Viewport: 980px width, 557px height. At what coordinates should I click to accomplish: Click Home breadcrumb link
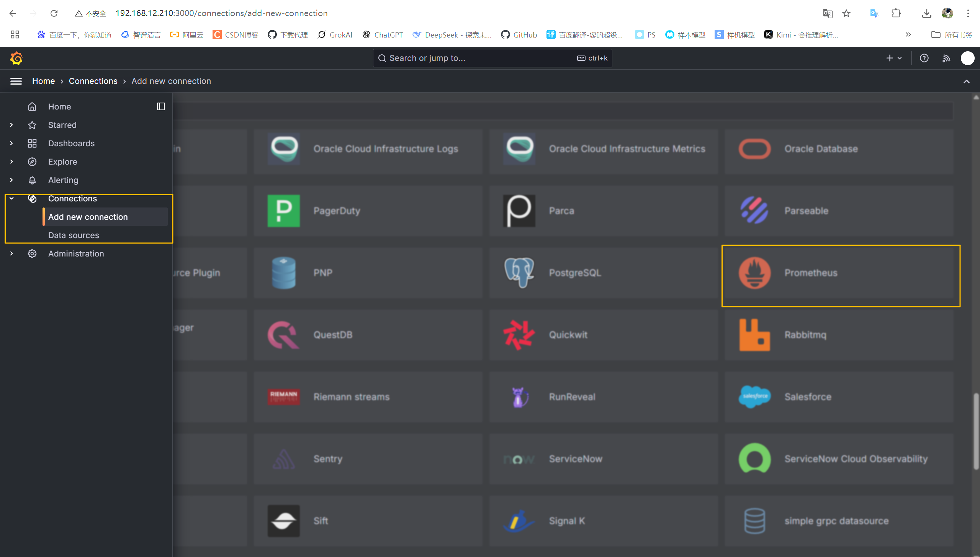click(x=44, y=81)
